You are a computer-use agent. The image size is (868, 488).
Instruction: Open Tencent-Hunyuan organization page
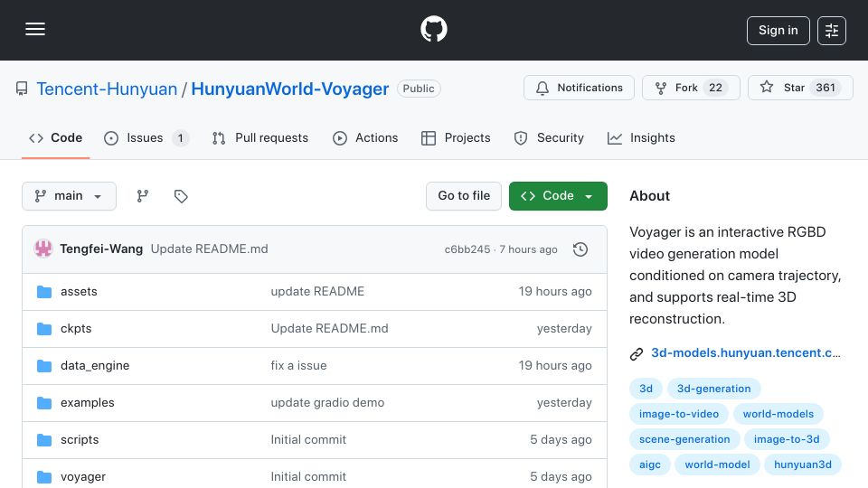[107, 89]
